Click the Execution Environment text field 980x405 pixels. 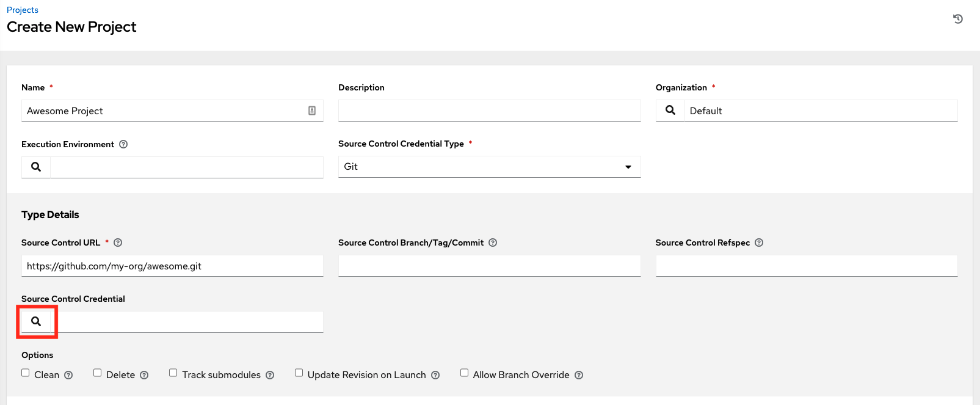(x=186, y=167)
